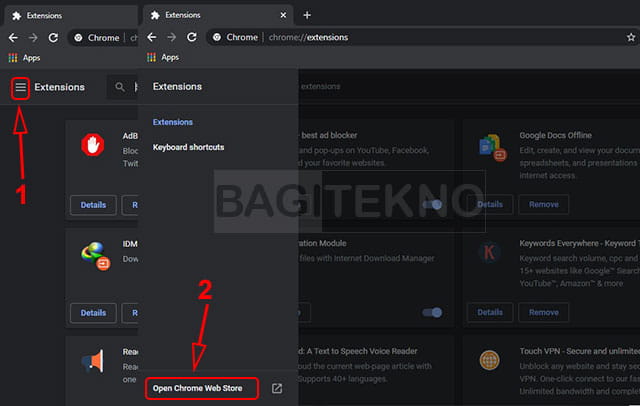640x406 pixels.
Task: Click the IDM Integration Module icon
Action: pyautogui.click(x=96, y=256)
